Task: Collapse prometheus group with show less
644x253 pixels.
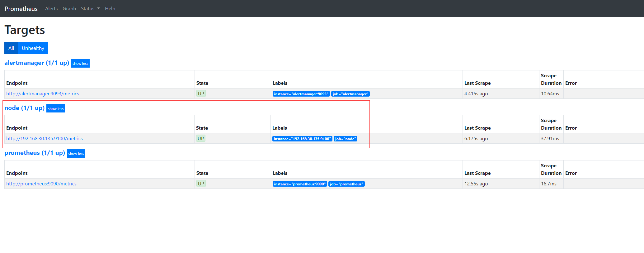Action: [76, 153]
